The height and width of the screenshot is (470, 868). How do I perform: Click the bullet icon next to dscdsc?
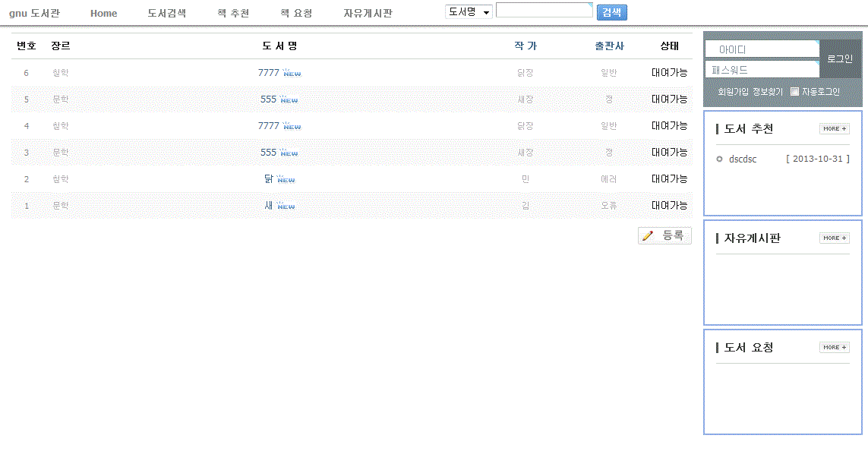[x=719, y=159]
